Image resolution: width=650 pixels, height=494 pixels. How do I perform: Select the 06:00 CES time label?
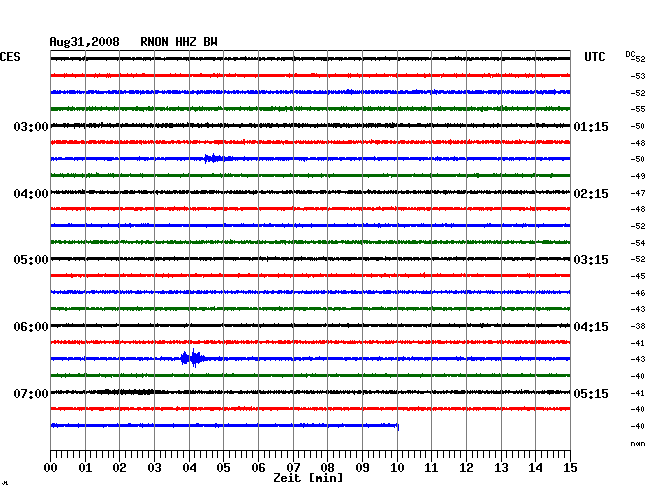(x=31, y=327)
